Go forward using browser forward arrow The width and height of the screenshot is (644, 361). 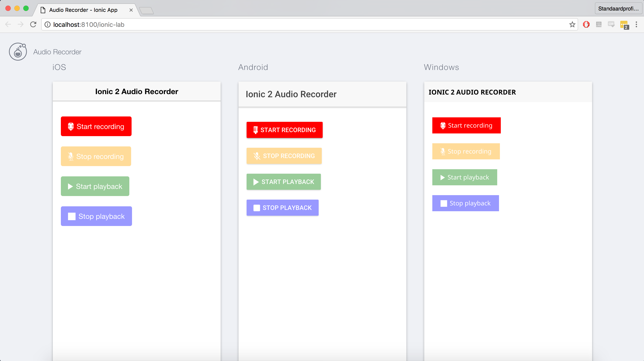[21, 24]
